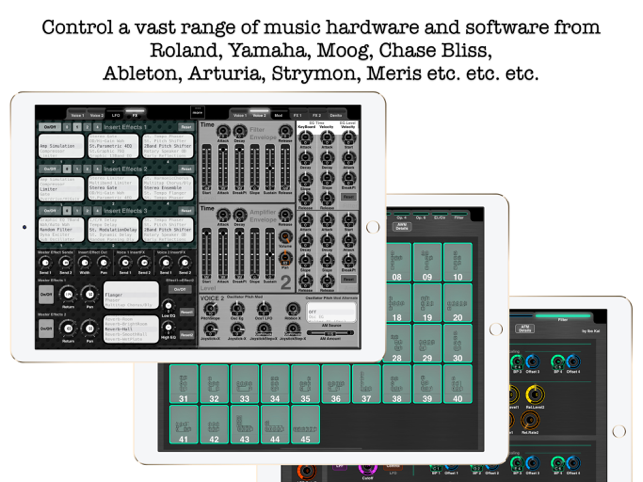Toggle On/Off for Insert Effects 3

(x=50, y=211)
